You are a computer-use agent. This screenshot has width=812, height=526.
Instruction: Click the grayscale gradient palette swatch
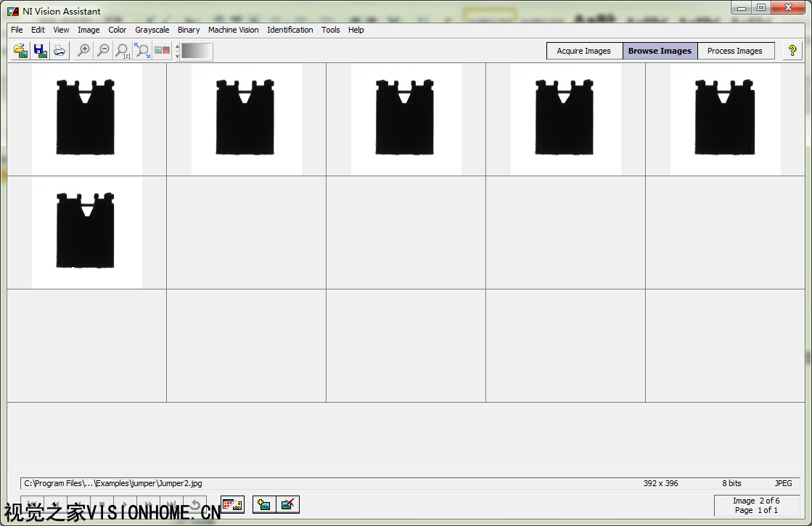pyautogui.click(x=197, y=51)
